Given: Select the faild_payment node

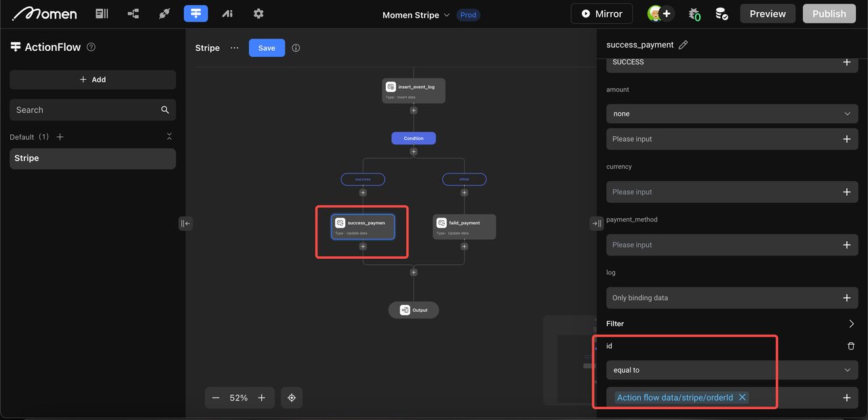Looking at the screenshot, I should (465, 227).
